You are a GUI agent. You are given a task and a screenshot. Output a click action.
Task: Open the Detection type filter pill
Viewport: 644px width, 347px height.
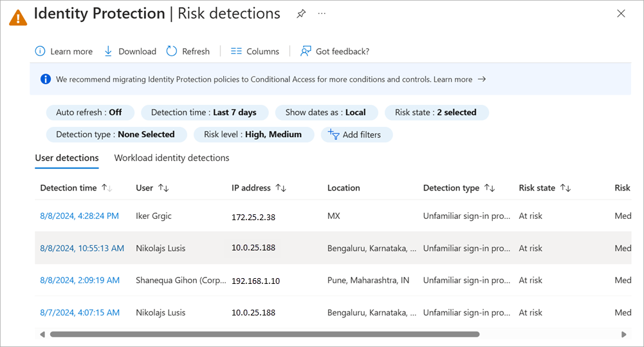point(115,135)
